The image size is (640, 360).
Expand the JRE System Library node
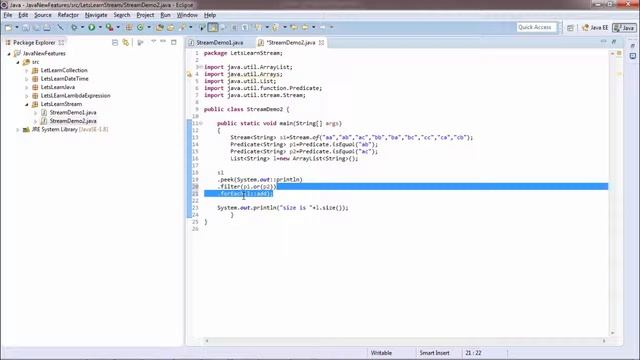click(x=18, y=129)
